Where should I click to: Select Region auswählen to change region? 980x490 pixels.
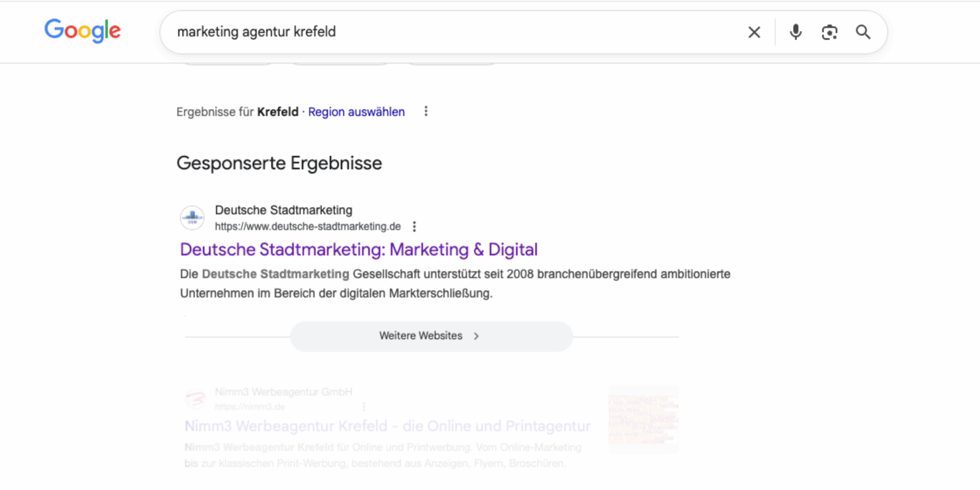click(356, 112)
